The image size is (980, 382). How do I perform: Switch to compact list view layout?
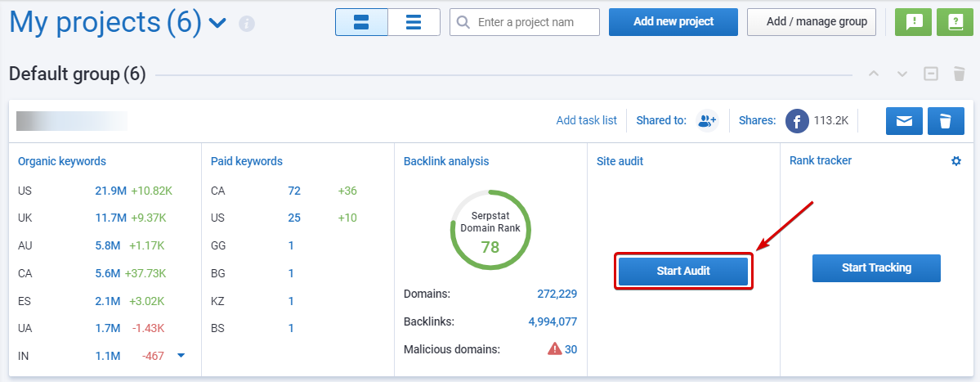(x=414, y=22)
